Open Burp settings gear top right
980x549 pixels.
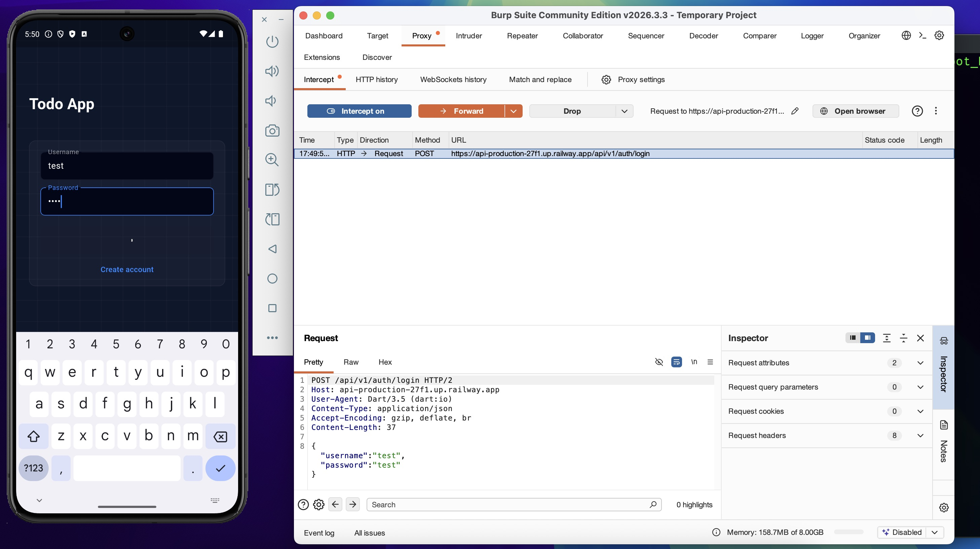coord(939,35)
